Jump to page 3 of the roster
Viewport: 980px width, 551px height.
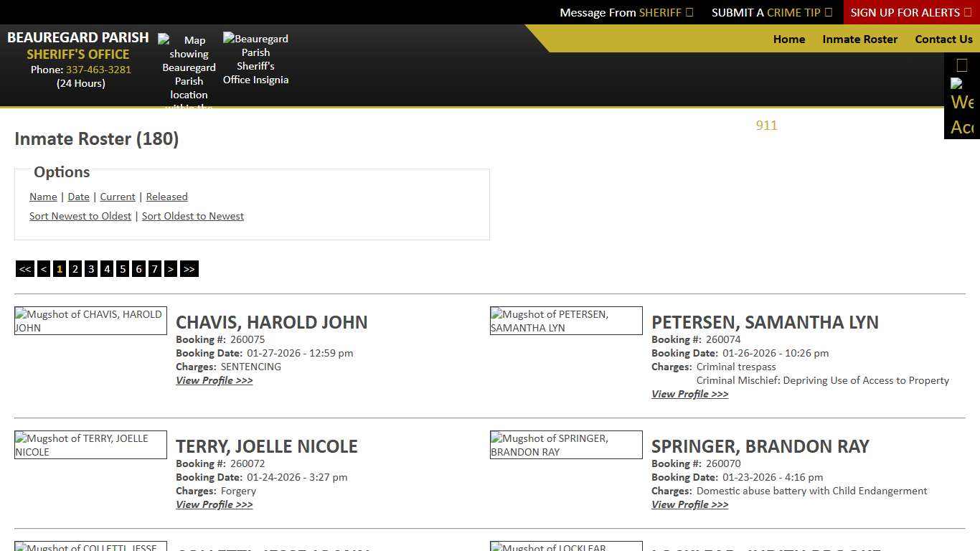[x=91, y=268]
